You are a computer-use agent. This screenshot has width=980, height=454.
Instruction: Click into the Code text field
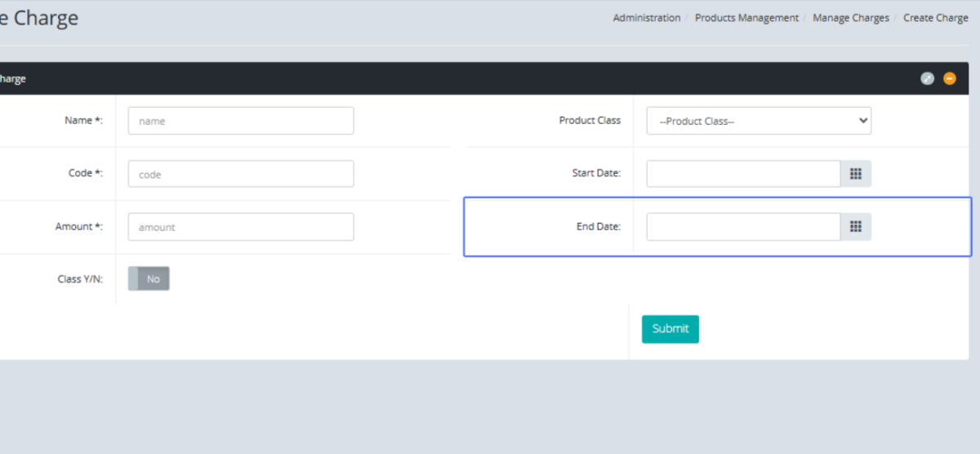241,174
